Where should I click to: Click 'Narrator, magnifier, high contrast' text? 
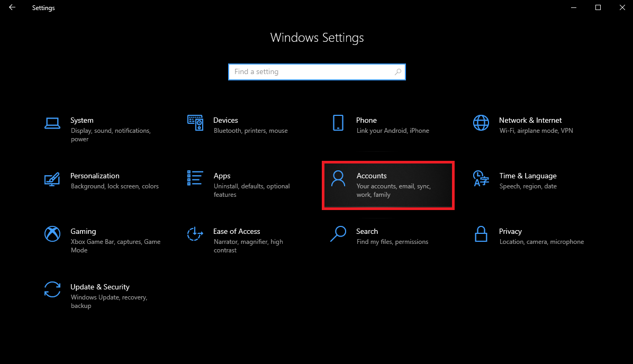click(x=248, y=246)
